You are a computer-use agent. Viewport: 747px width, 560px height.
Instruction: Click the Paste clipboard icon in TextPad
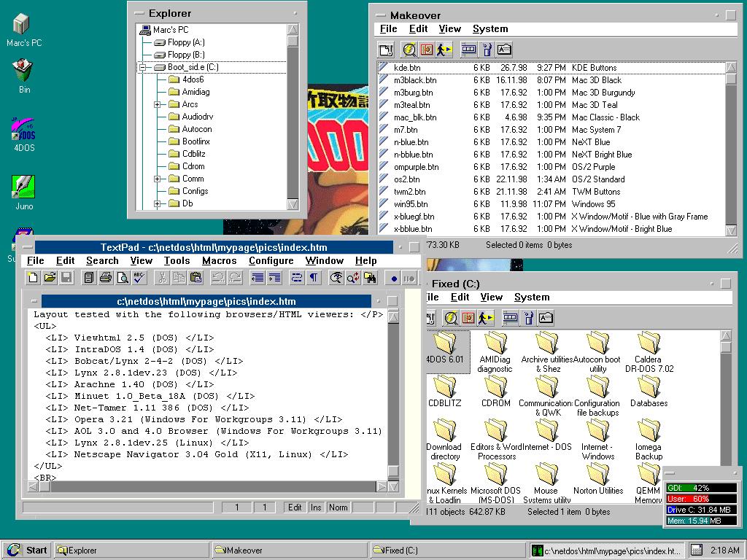pyautogui.click(x=196, y=278)
